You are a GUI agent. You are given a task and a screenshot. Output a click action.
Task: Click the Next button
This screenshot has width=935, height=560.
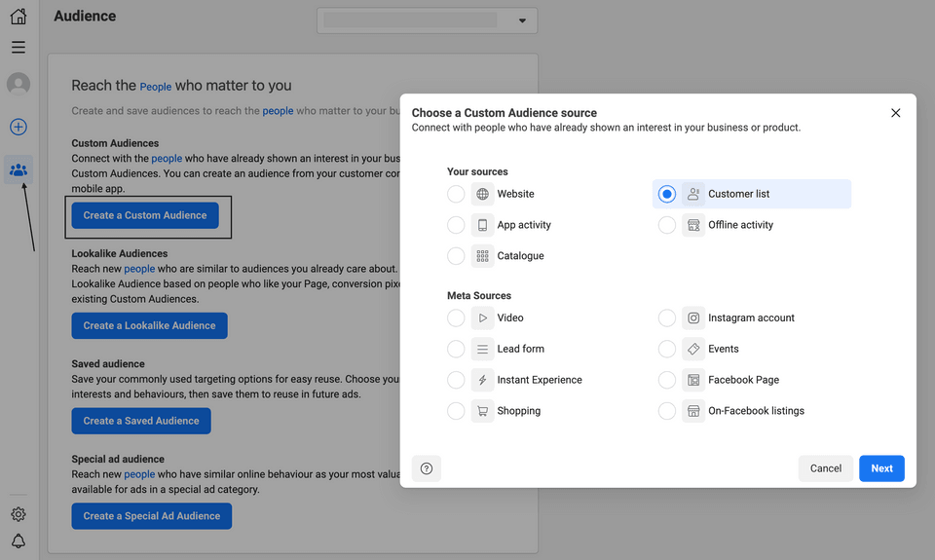coord(881,468)
